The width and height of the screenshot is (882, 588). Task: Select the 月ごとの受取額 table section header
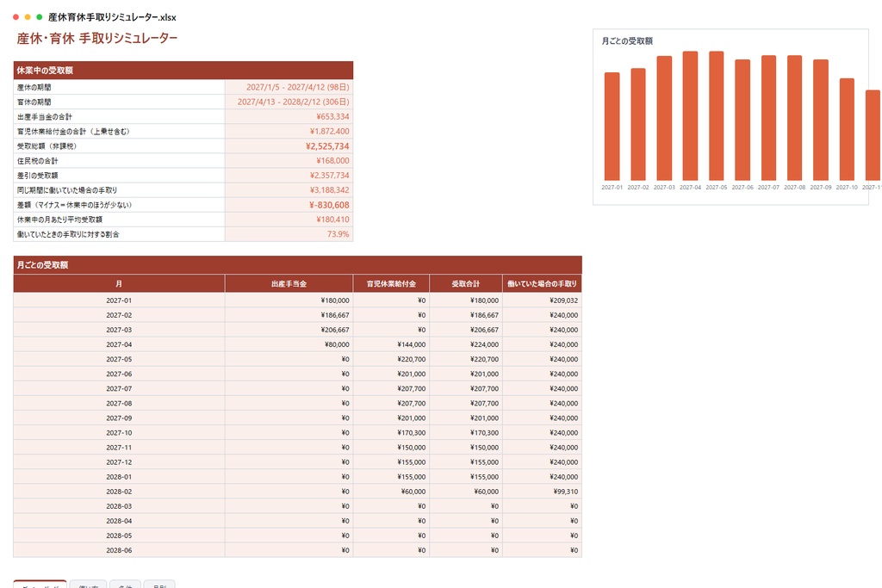click(x=297, y=265)
